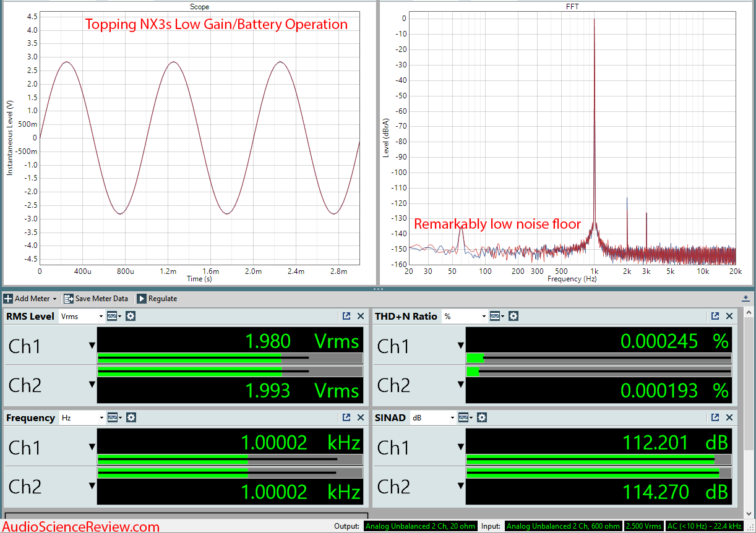This screenshot has height=533, width=756.
Task: Click the Save Meter Data button
Action: coord(96,299)
